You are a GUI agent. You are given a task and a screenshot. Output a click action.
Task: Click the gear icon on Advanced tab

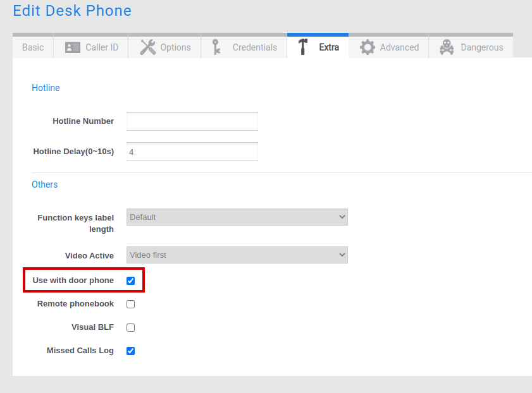tap(368, 47)
